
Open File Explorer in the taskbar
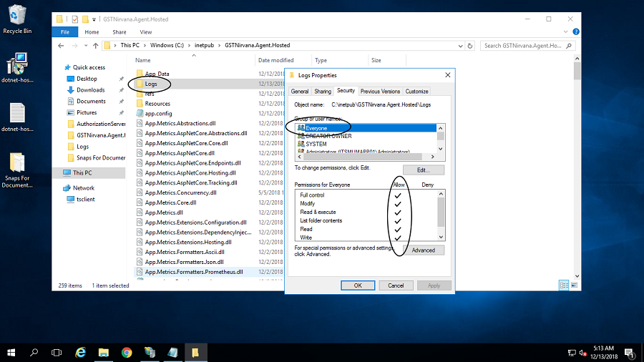click(x=104, y=353)
